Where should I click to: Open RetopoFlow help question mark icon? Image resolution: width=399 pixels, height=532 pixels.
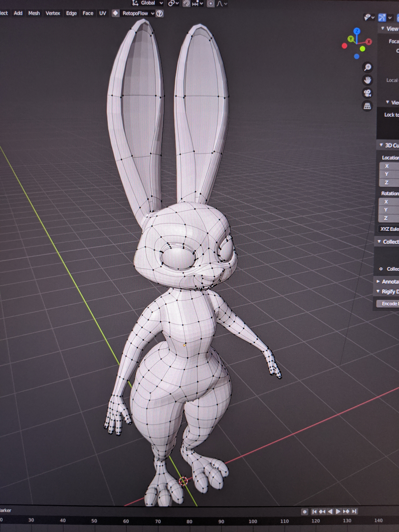[160, 13]
